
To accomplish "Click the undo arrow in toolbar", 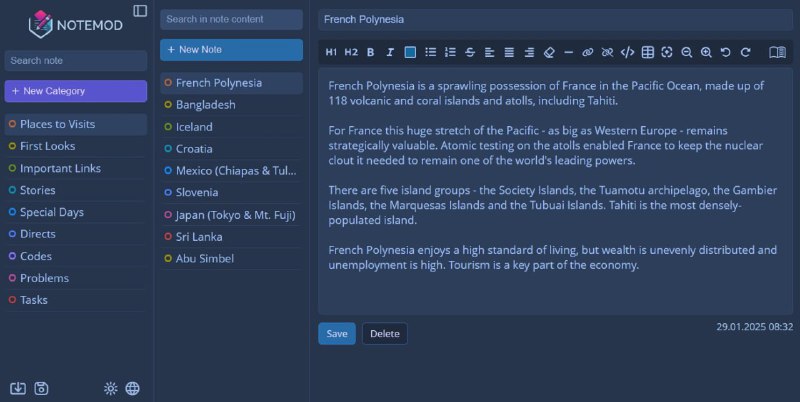I will coord(726,52).
